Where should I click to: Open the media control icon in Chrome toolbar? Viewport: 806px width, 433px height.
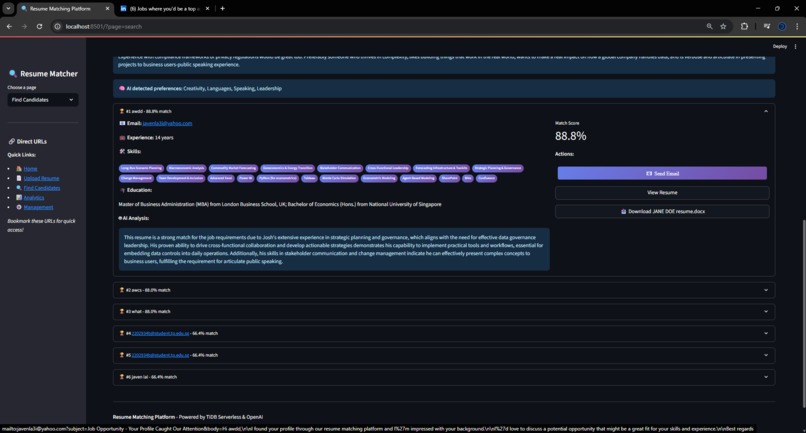(x=766, y=26)
